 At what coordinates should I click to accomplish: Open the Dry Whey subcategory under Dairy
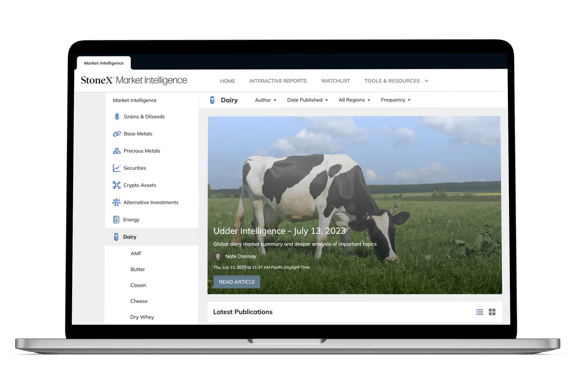coord(142,317)
